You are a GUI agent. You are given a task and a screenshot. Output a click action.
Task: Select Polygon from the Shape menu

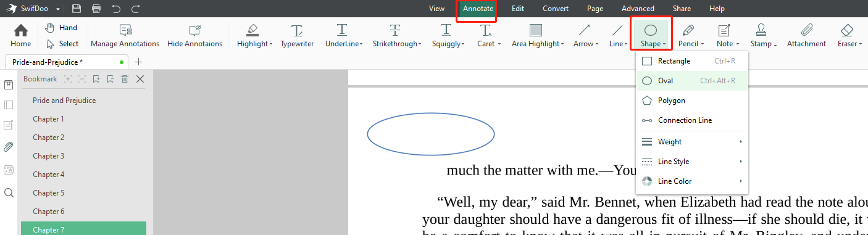click(x=692, y=101)
